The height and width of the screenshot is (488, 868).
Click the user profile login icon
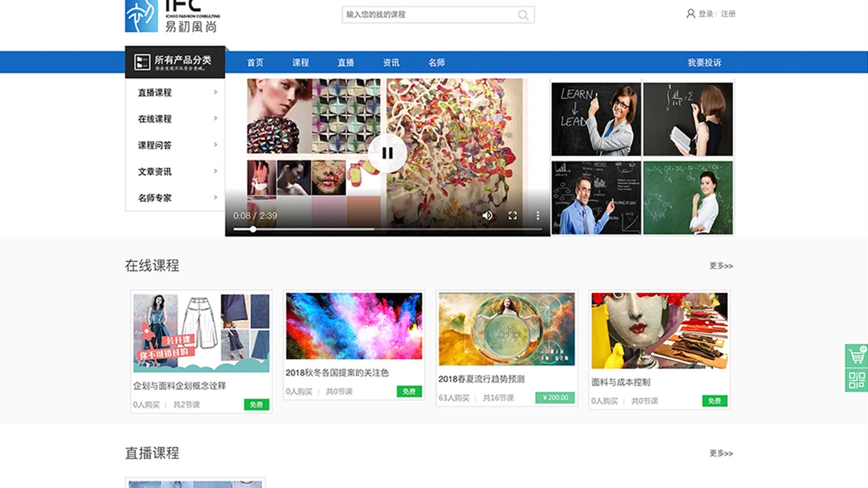coord(690,14)
